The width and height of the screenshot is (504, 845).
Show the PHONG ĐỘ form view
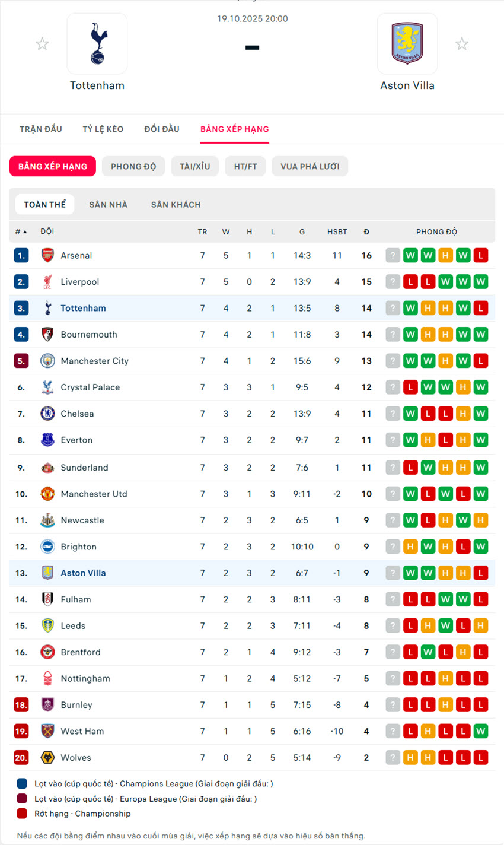[x=133, y=167]
